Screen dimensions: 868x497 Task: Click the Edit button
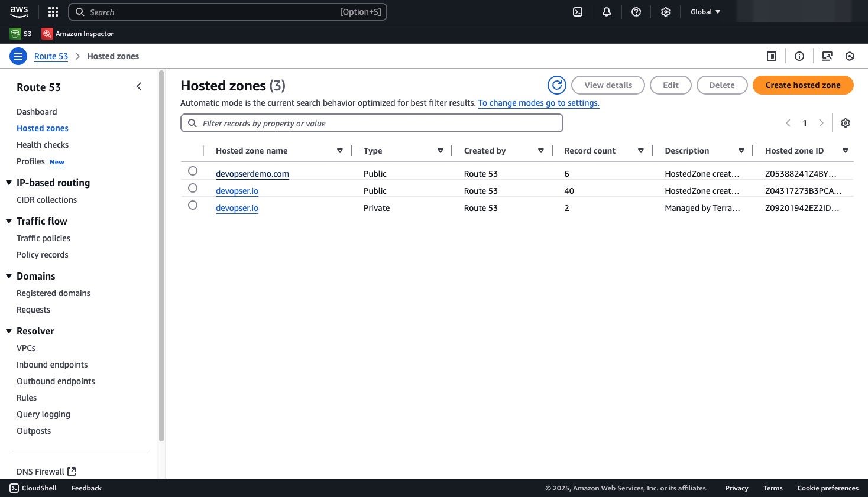[671, 85]
